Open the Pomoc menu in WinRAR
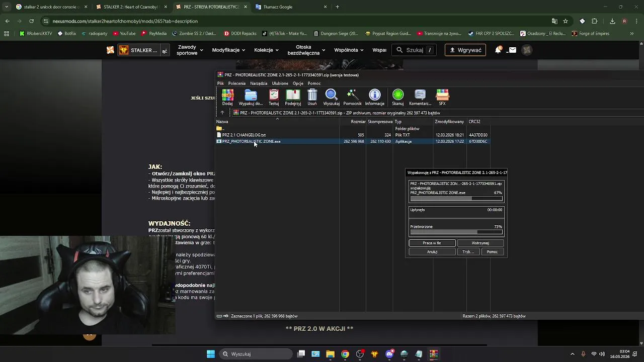Viewport: 644px width, 362px height. [314, 83]
